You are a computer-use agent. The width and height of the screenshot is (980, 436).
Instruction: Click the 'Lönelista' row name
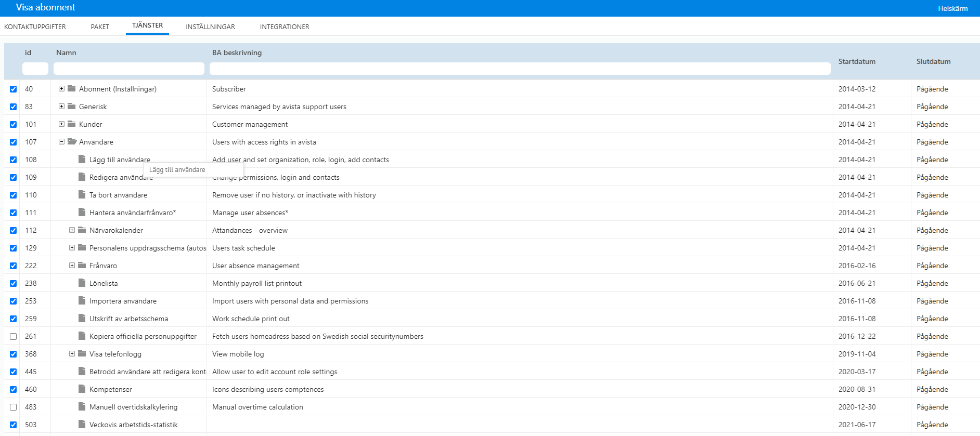point(104,283)
